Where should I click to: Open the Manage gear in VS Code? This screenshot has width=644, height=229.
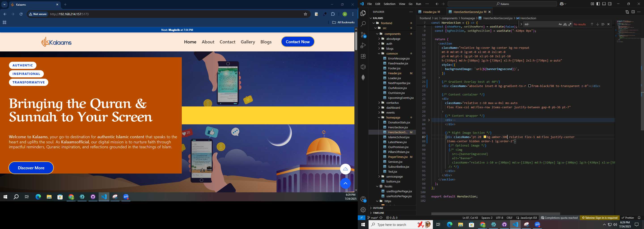(363, 210)
